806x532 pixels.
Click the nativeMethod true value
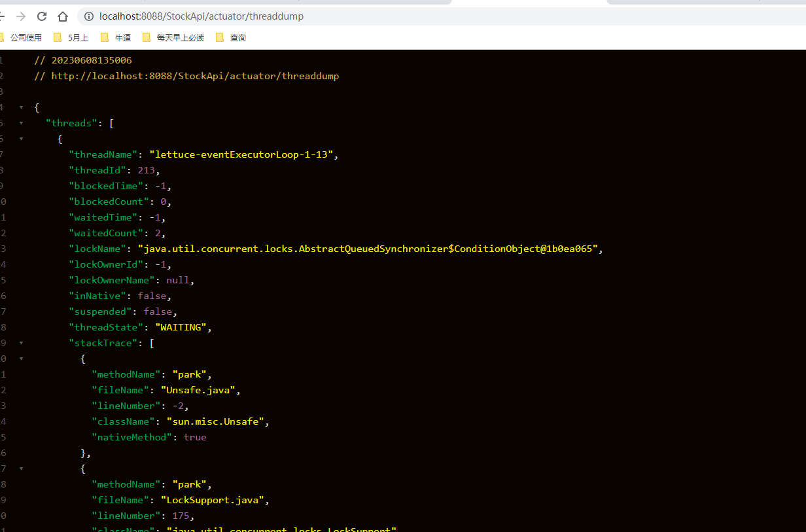195,437
